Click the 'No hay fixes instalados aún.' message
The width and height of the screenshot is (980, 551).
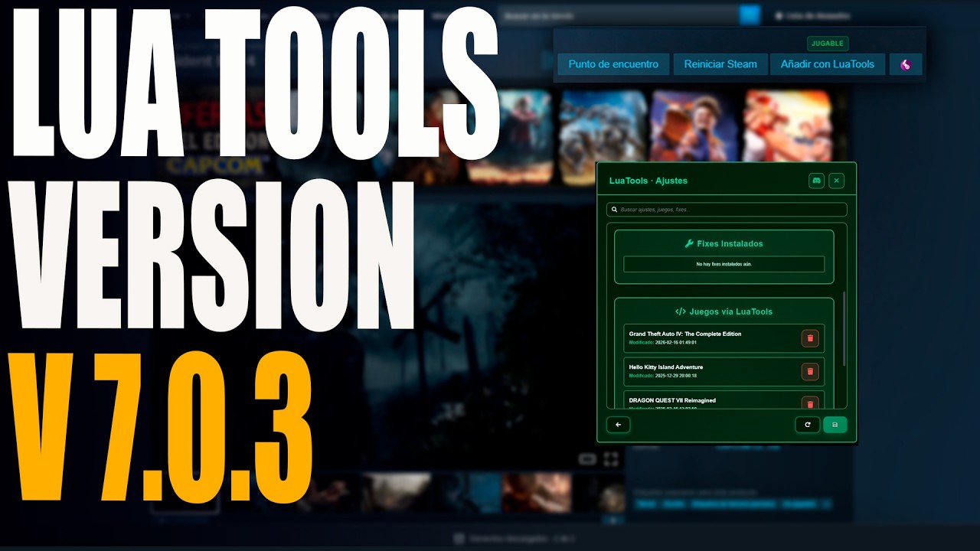[724, 264]
